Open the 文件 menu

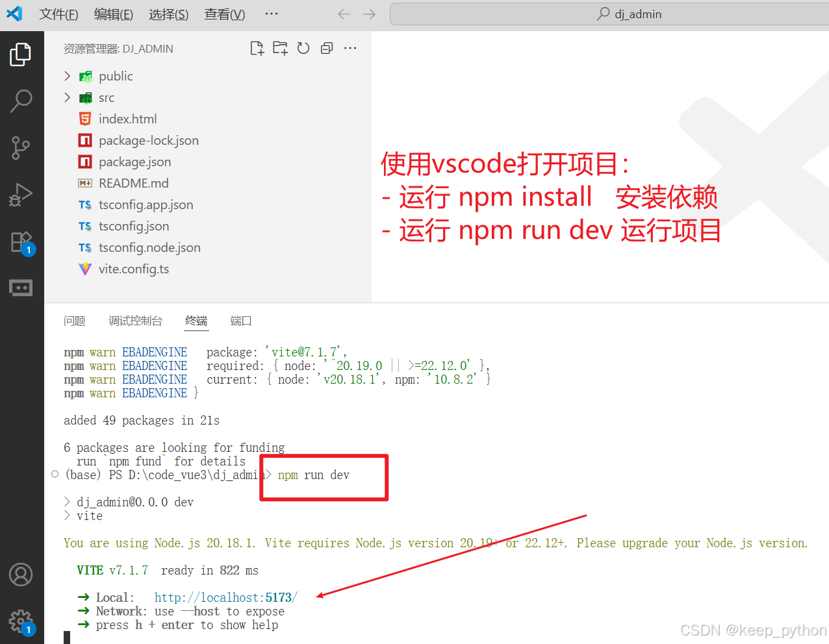click(x=58, y=14)
